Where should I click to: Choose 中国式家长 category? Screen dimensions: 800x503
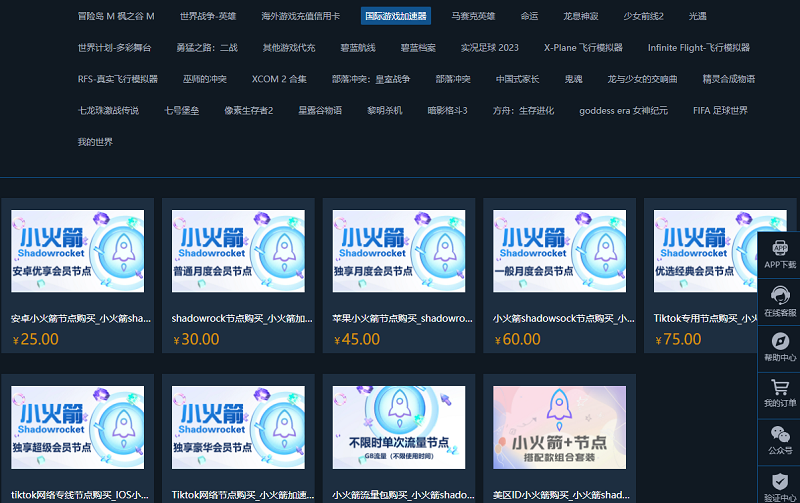pyautogui.click(x=517, y=79)
